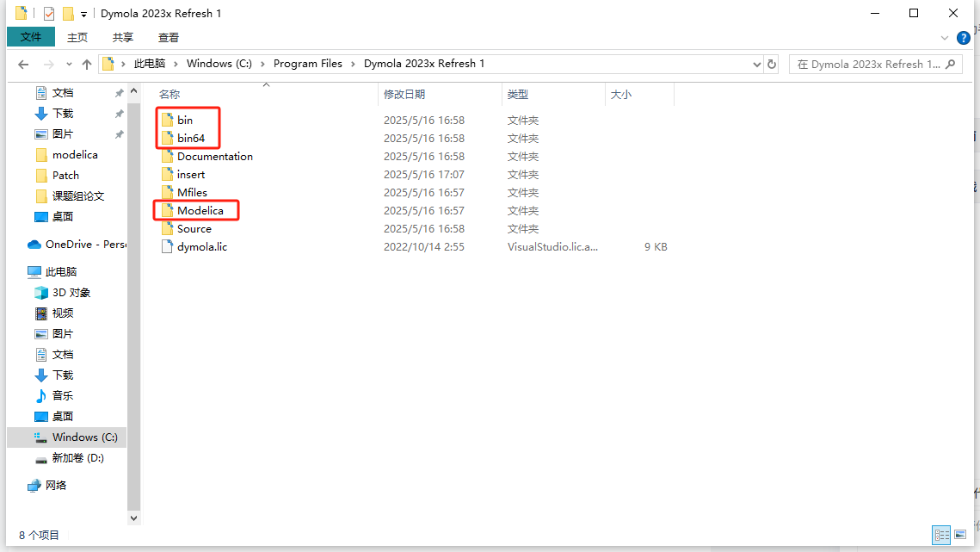Image resolution: width=980 pixels, height=552 pixels.
Task: Open the 文件 menu tab
Action: coord(31,37)
